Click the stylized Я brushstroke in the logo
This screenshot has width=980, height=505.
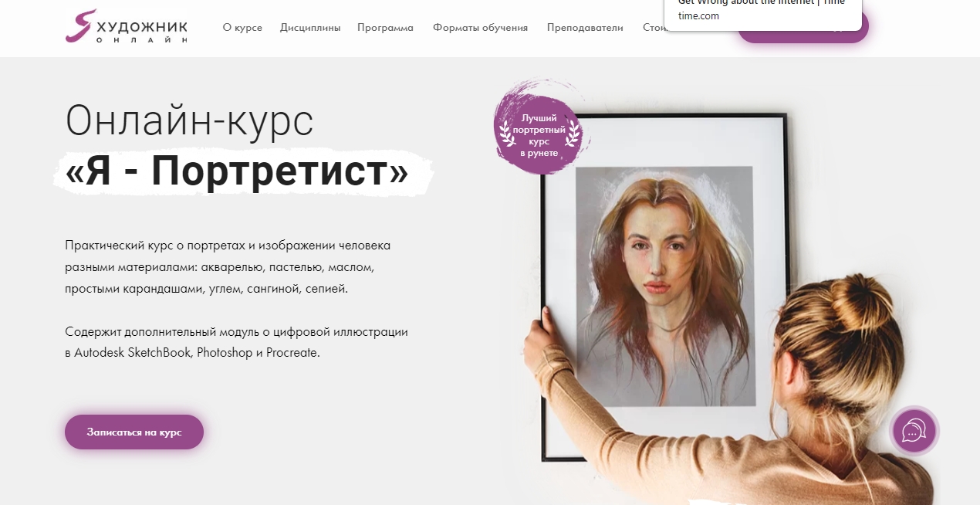pyautogui.click(x=80, y=26)
